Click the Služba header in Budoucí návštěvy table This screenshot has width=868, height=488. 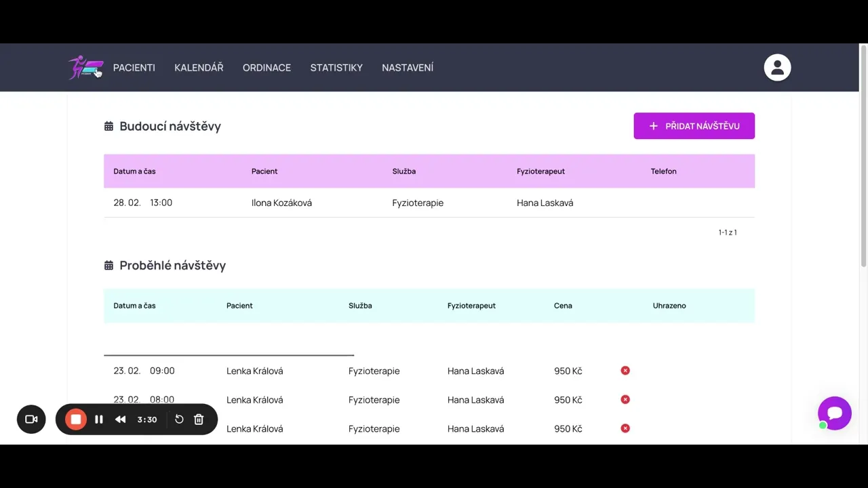(404, 171)
